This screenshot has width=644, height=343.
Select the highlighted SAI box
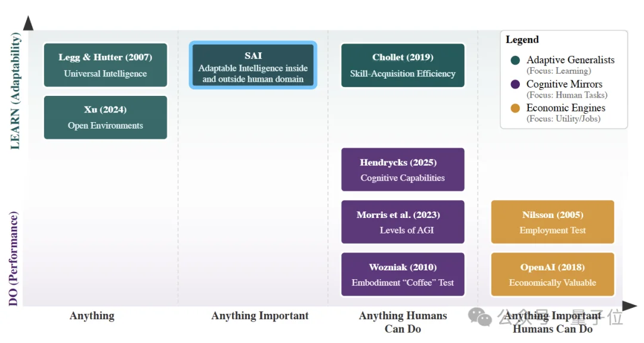[253, 66]
